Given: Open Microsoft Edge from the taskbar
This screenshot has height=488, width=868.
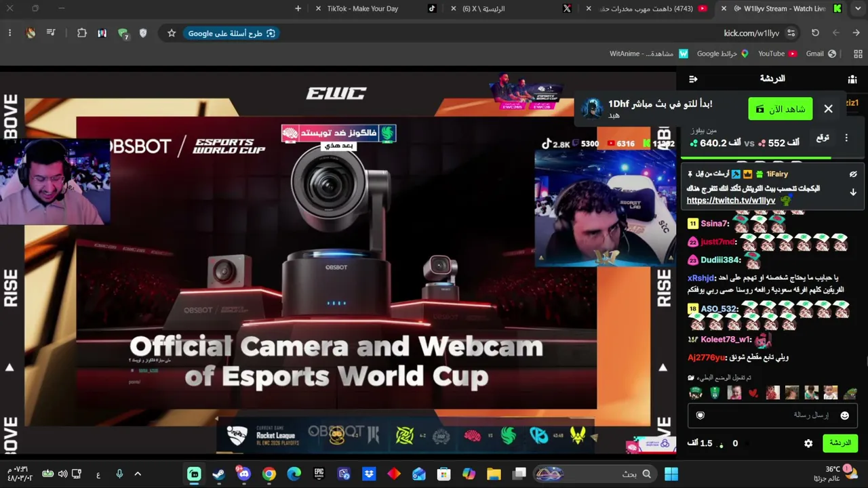Looking at the screenshot, I should (x=294, y=474).
